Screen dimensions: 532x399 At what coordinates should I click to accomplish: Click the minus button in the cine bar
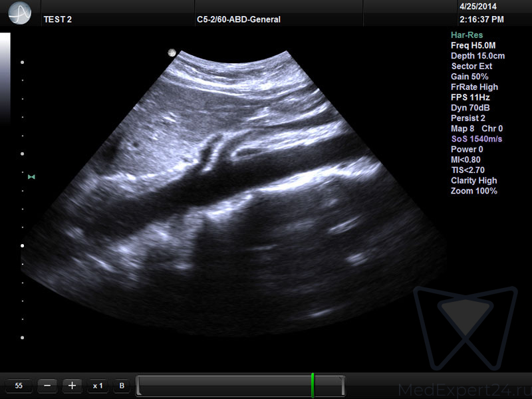[47, 386]
